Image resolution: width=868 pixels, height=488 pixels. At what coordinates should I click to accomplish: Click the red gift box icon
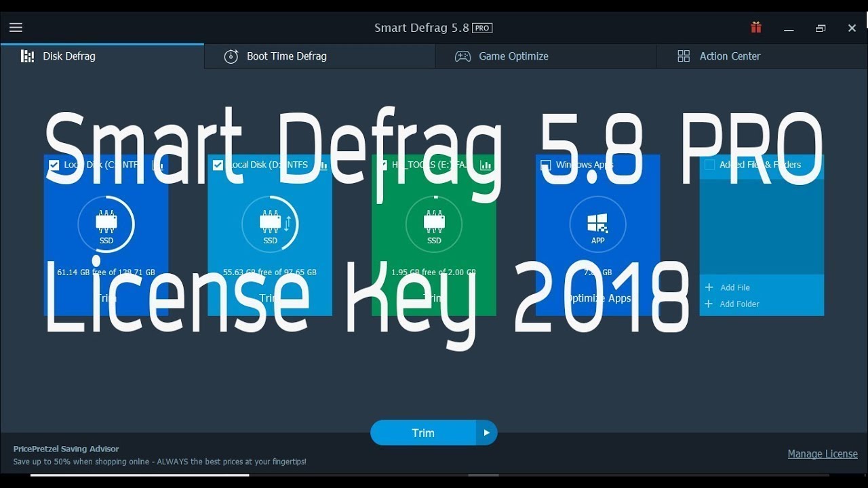point(756,28)
